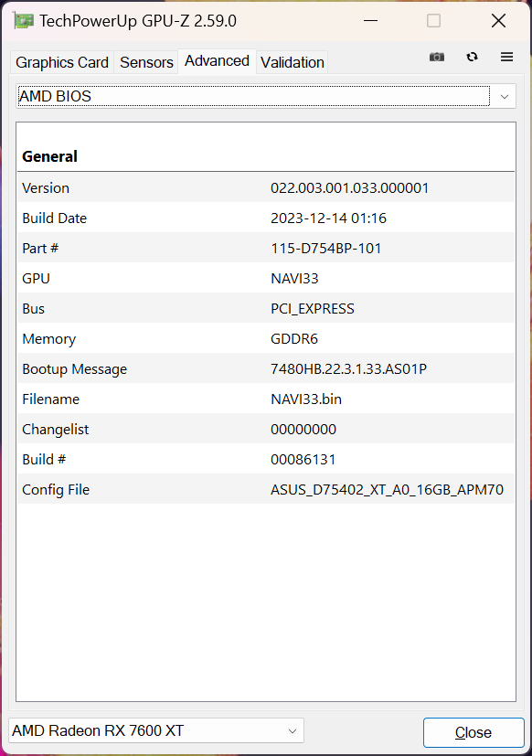
Task: Open the AMD Radeon RX 7600 XT selector
Action: pyautogui.click(x=155, y=731)
